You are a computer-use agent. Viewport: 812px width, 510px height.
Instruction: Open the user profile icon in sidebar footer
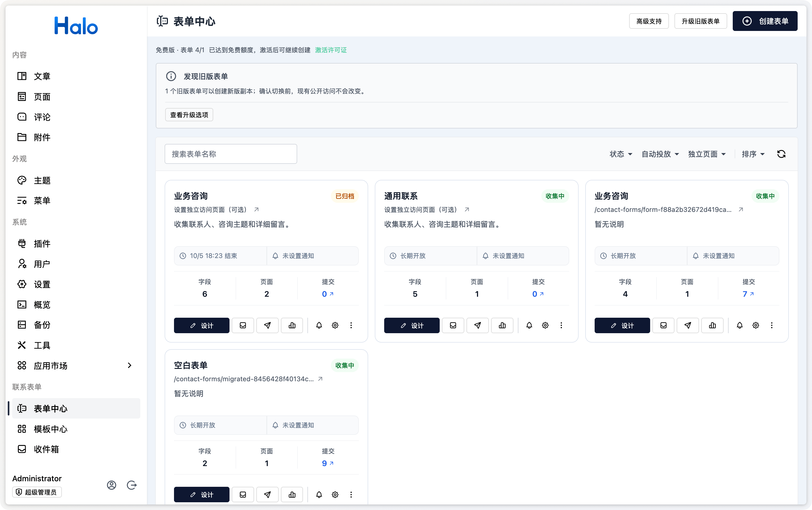[x=112, y=485]
